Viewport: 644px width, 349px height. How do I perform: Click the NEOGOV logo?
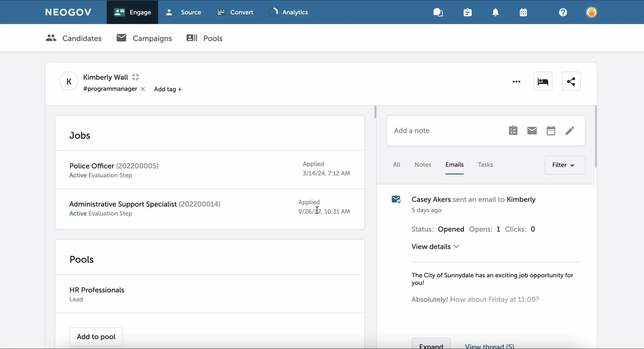(x=68, y=12)
